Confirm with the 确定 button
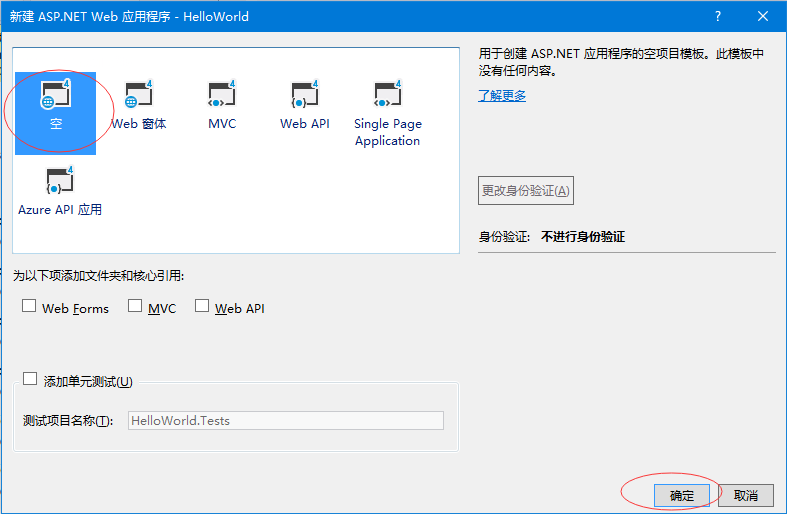This screenshot has height=514, width=787. [682, 496]
